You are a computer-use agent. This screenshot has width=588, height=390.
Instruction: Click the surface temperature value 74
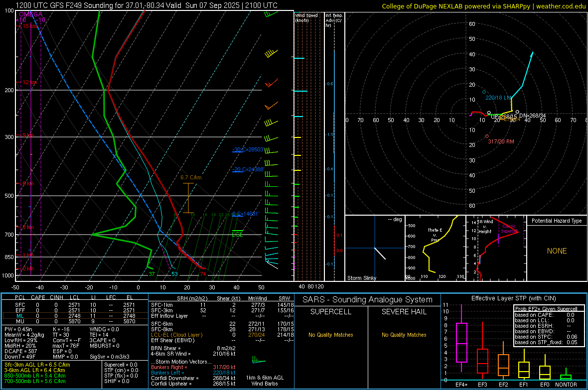click(203, 274)
